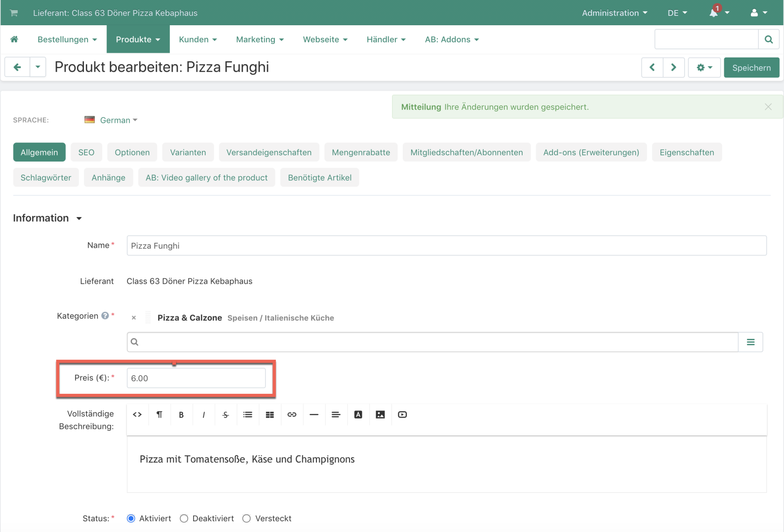Switch to the SEO tab
The image size is (784, 532).
tap(86, 152)
